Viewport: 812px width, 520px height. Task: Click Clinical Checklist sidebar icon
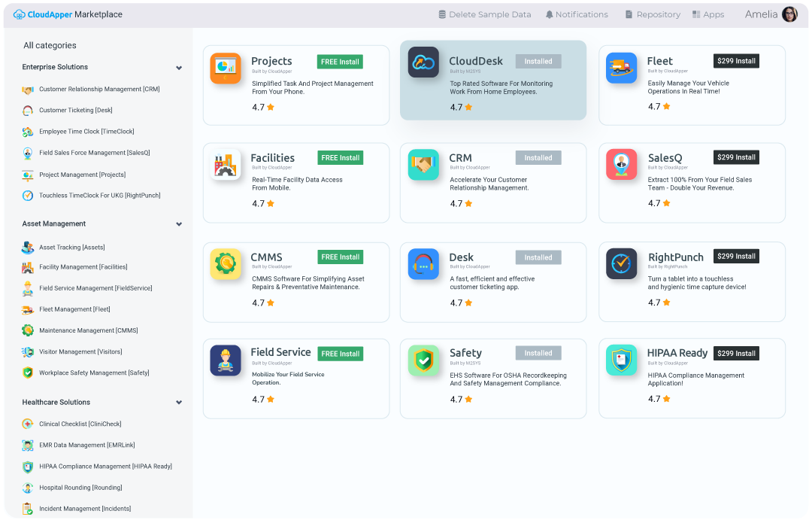click(x=28, y=424)
